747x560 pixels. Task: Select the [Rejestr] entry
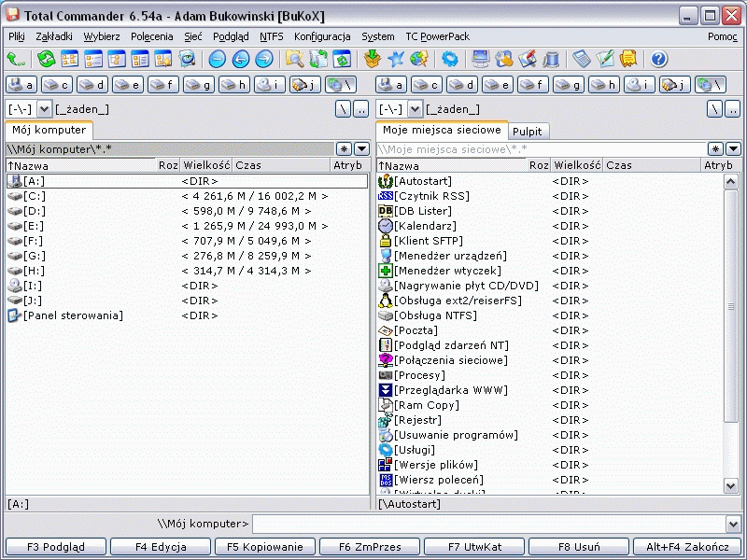click(550, 420)
